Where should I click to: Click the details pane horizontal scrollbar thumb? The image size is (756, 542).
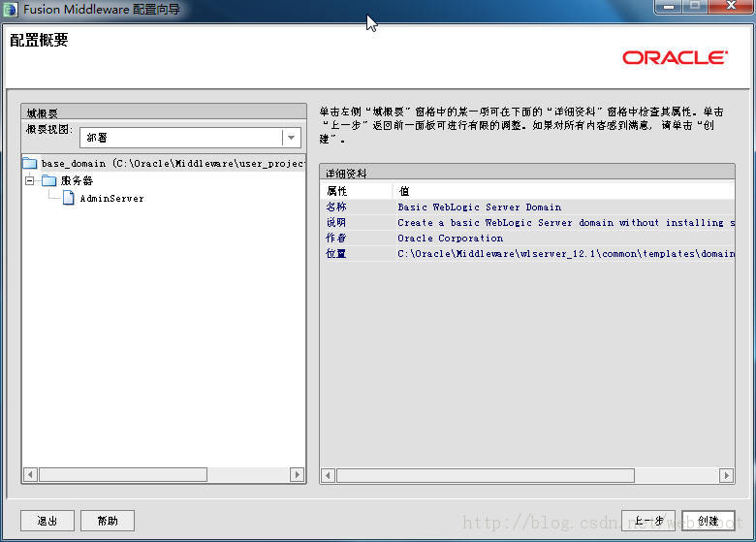(486, 476)
